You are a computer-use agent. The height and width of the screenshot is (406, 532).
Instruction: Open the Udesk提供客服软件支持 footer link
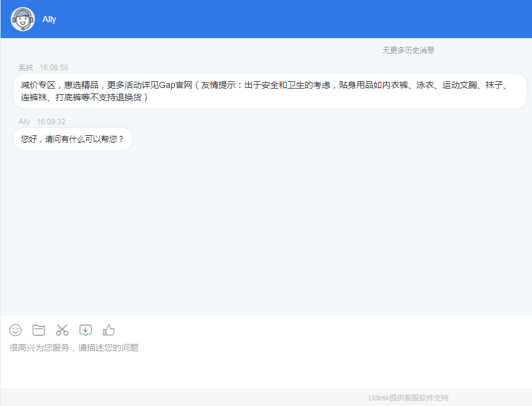tap(408, 398)
